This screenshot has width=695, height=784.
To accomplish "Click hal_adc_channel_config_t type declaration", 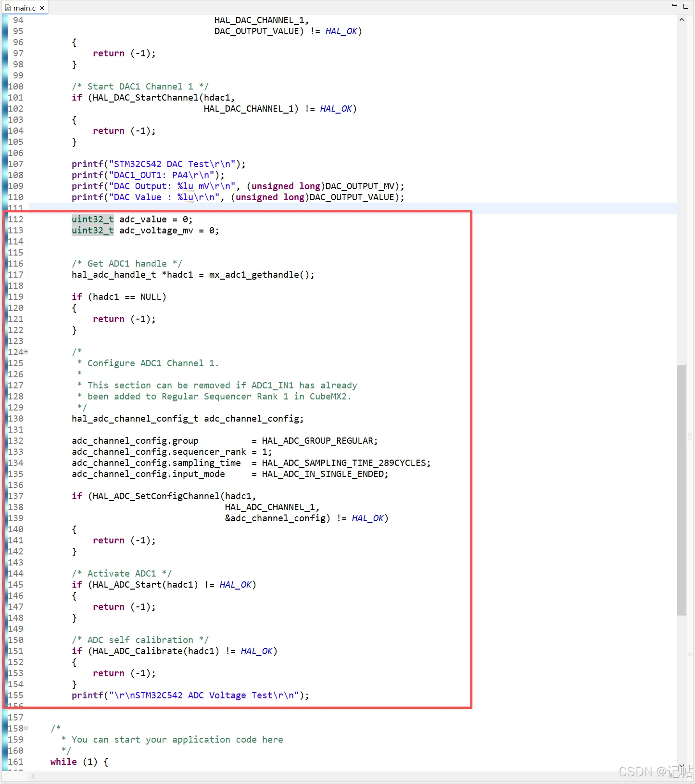I will pyautogui.click(x=135, y=419).
